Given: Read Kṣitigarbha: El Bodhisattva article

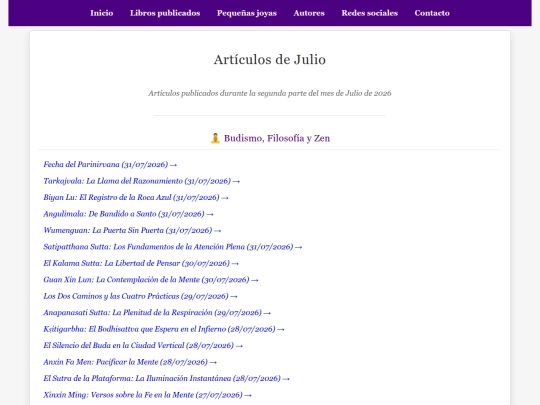Looking at the screenshot, I should 164,329.
